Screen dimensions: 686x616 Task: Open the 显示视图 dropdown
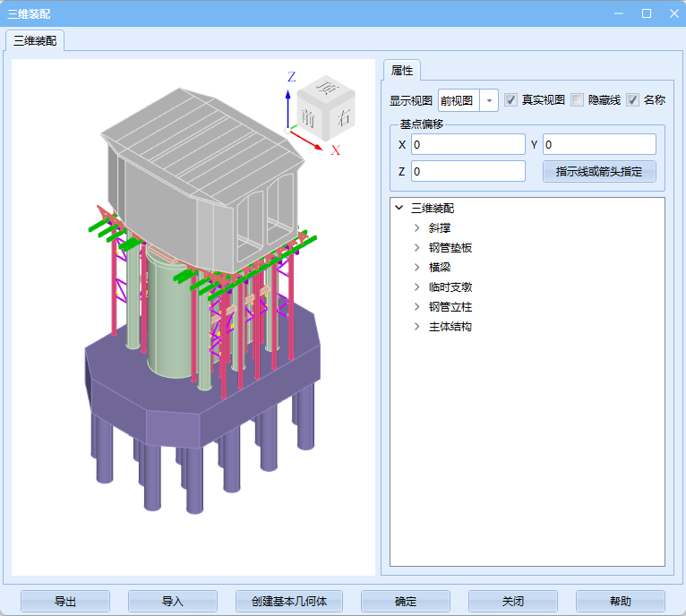pos(489,100)
